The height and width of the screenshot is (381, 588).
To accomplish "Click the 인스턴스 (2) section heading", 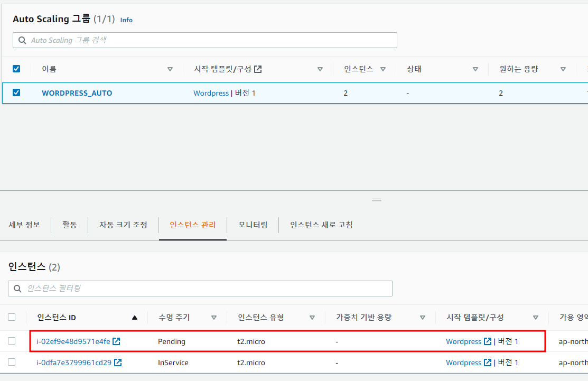I will click(34, 267).
